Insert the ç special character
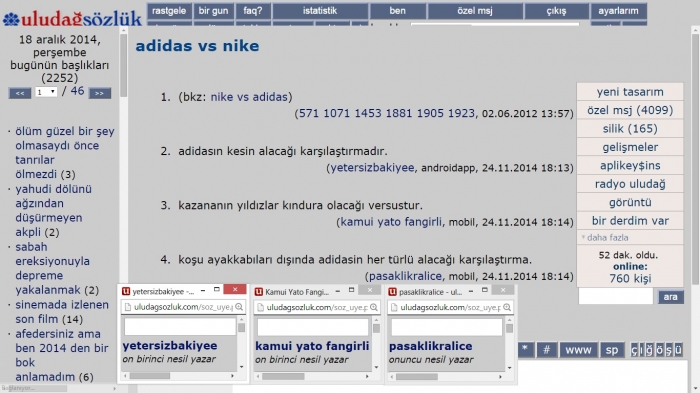700x393 pixels. (x=635, y=350)
